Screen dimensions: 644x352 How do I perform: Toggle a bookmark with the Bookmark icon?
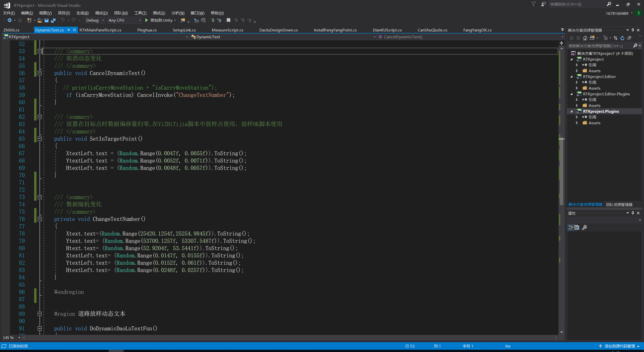228,20
